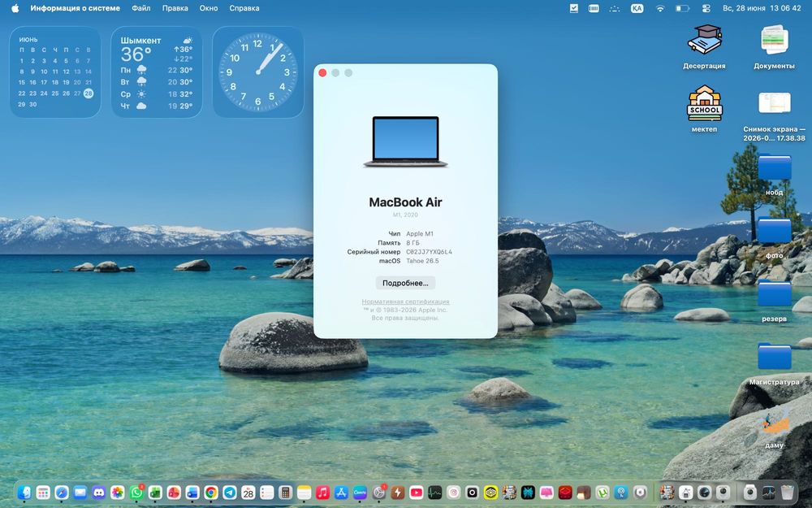Launch Music app from the dock
The height and width of the screenshot is (508, 812).
(322, 492)
